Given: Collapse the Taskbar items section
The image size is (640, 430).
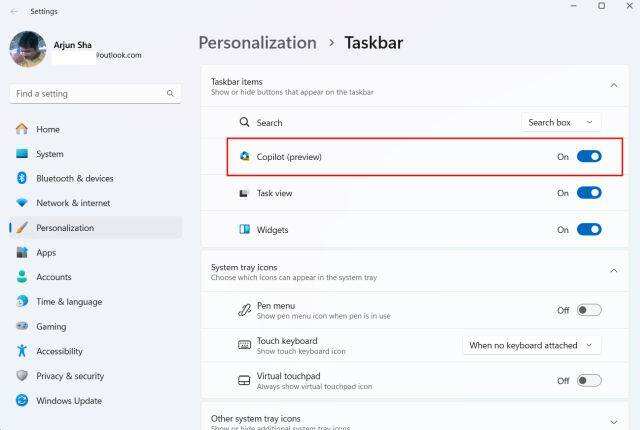Looking at the screenshot, I should click(x=613, y=86).
